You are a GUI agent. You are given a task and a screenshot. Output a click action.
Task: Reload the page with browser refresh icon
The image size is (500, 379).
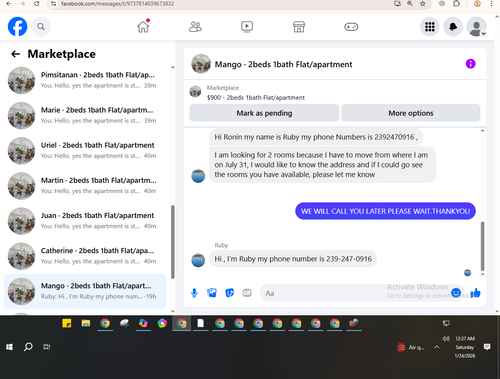[37, 4]
